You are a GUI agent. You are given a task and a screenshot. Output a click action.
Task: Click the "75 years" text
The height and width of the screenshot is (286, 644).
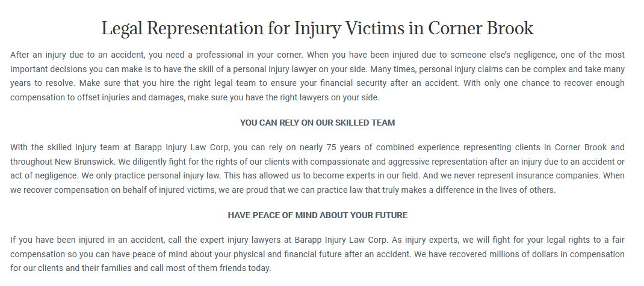point(342,148)
